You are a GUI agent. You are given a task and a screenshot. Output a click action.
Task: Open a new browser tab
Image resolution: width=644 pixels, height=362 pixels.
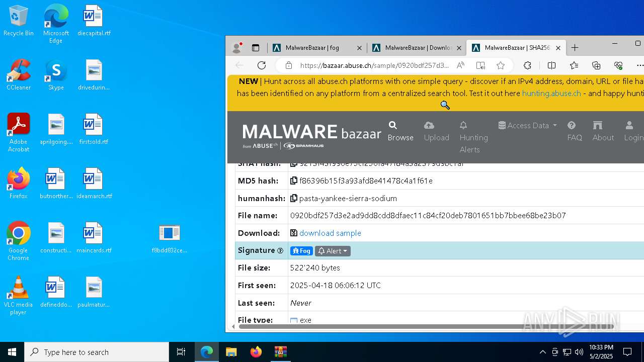click(575, 48)
